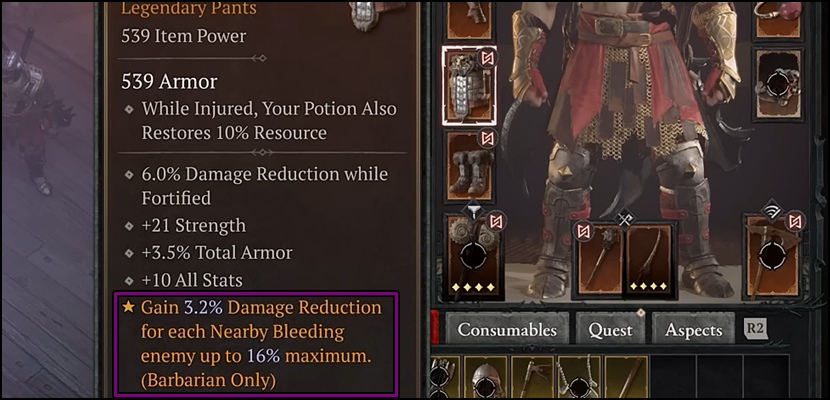Select the spiked two-handed weapon slot with four stars
Image resolution: width=830 pixels, height=400 pixels.
pos(473,256)
